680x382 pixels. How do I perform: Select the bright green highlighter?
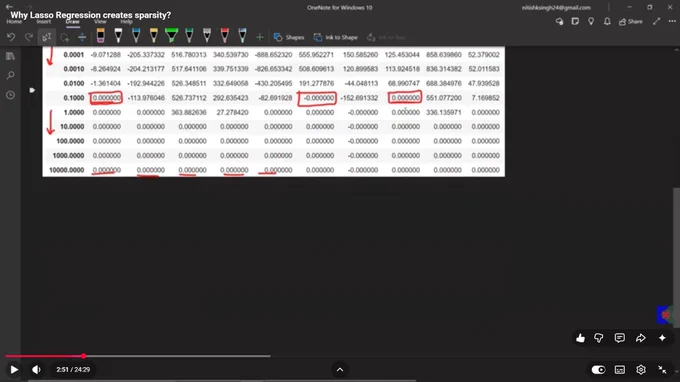coord(172,36)
